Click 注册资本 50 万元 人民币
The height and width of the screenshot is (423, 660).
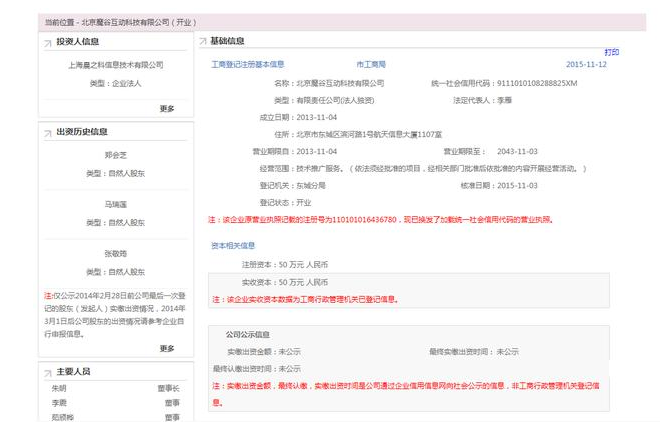tap(303, 265)
